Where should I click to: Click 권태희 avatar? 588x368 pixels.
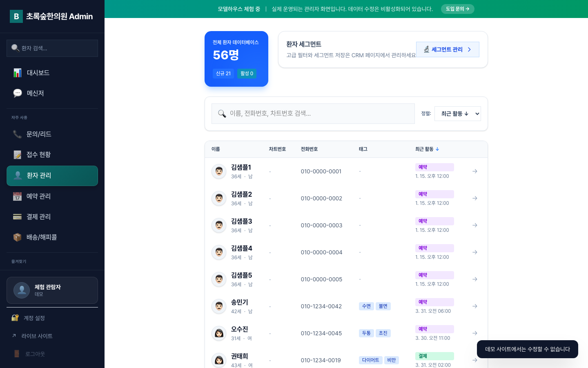(219, 360)
